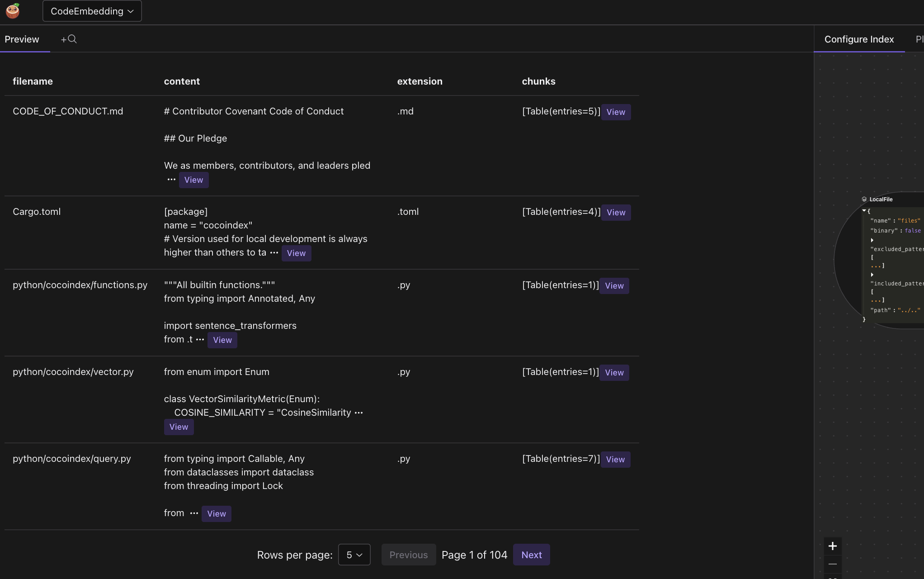Navigate to previous page of results

[x=408, y=554]
